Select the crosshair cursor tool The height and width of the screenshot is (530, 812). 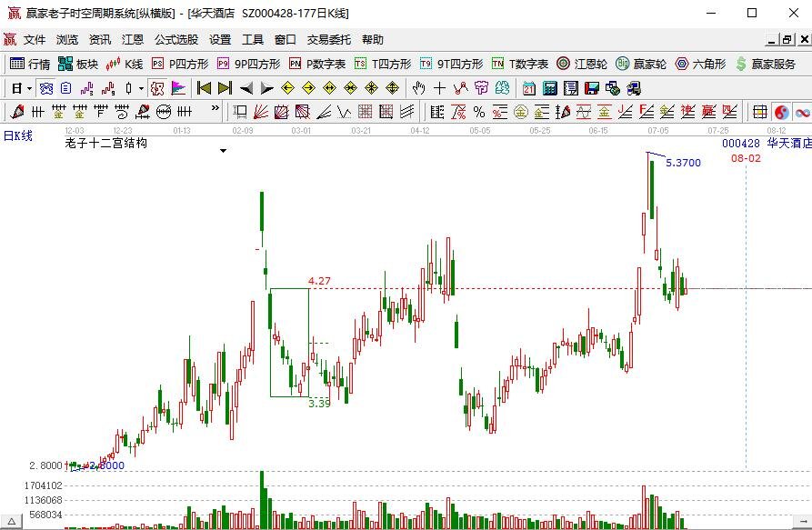pyautogui.click(x=439, y=88)
